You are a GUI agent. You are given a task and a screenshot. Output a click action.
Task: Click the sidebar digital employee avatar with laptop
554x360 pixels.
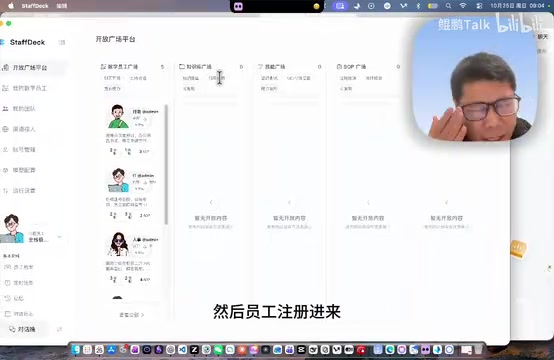pyautogui.click(x=11, y=229)
